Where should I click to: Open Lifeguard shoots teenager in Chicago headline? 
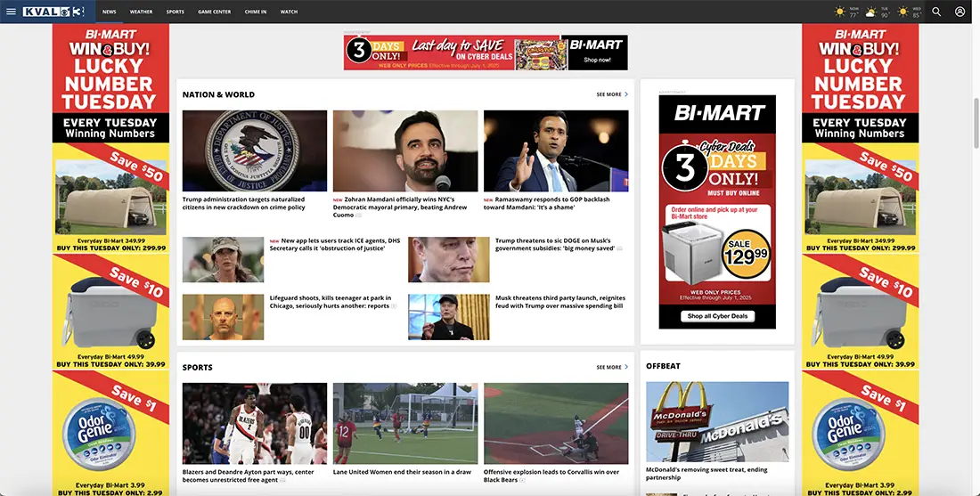(332, 302)
